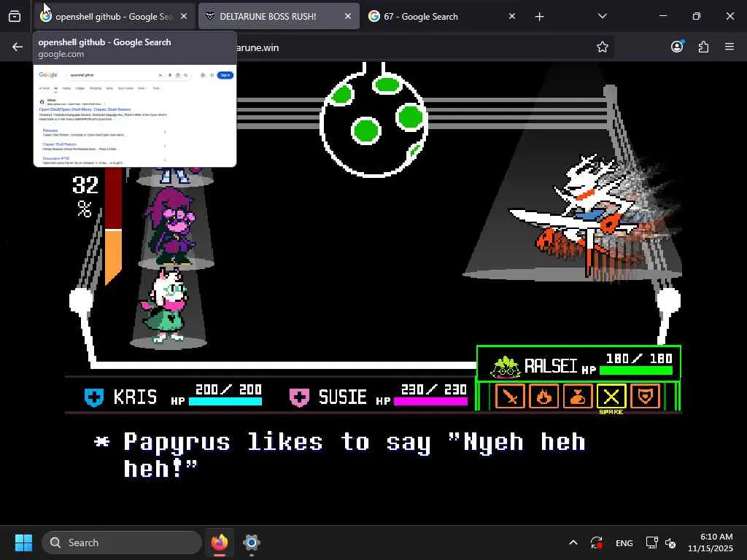
Task: Click the sync status tray icon
Action: click(x=597, y=542)
